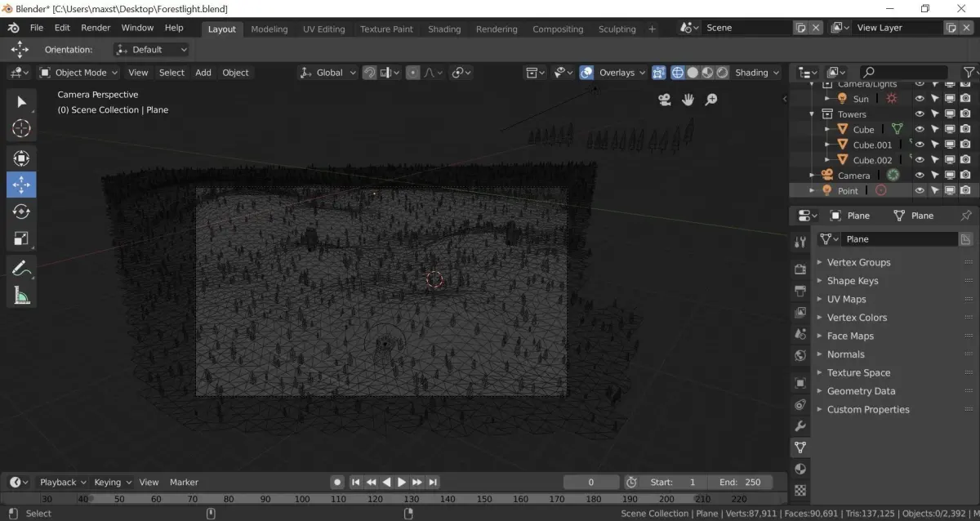Jump to the timeline end frame button
This screenshot has height=521, width=980.
tap(433, 483)
